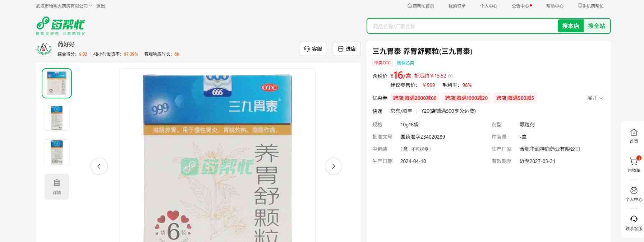Enter the store via 进店 button

(x=346, y=49)
